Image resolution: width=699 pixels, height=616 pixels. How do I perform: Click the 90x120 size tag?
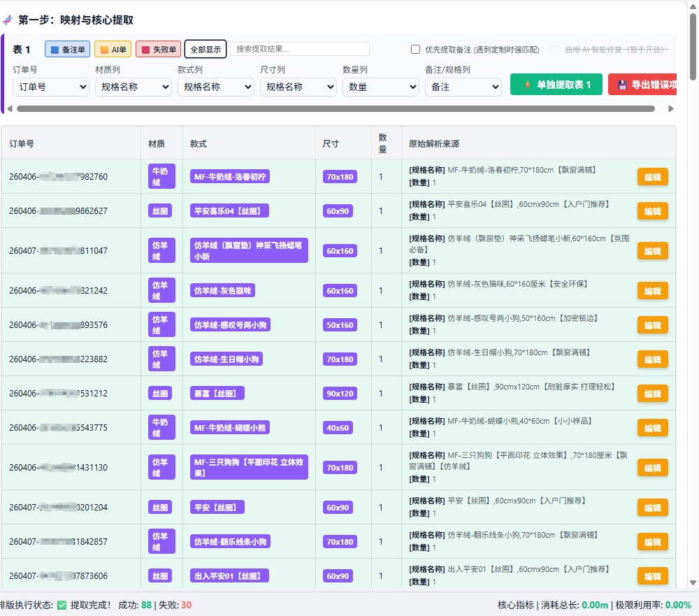pyautogui.click(x=340, y=394)
